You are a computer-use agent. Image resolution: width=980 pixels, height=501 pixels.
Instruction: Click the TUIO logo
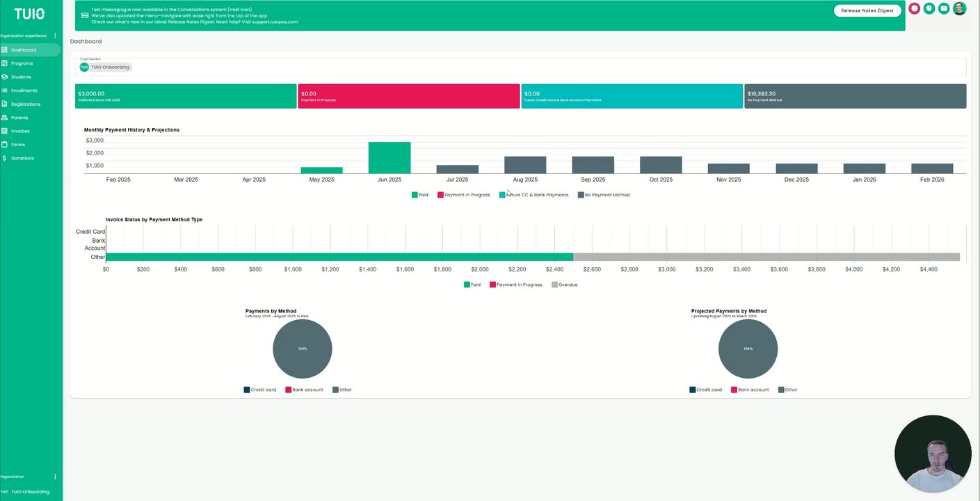29,14
